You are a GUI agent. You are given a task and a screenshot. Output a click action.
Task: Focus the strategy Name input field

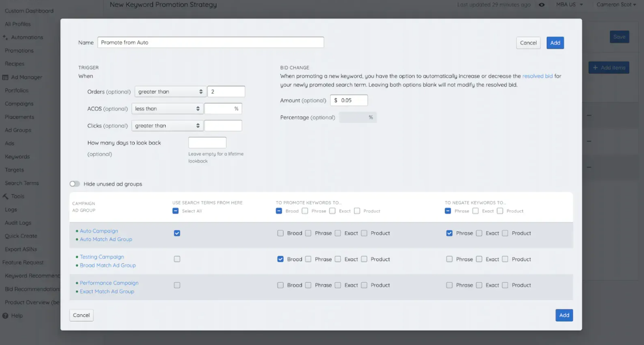(211, 42)
